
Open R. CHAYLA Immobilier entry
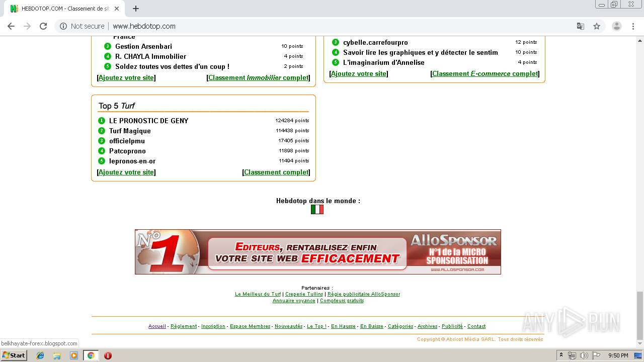click(x=150, y=56)
